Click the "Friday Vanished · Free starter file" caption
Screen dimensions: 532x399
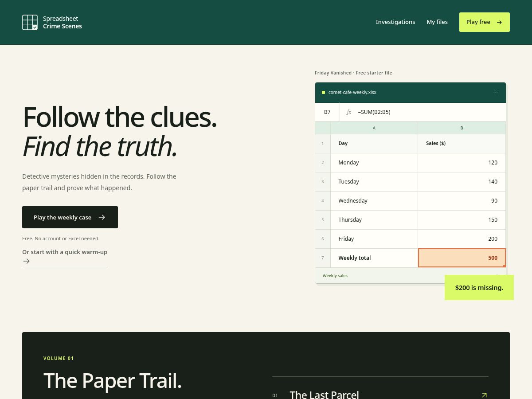(353, 73)
